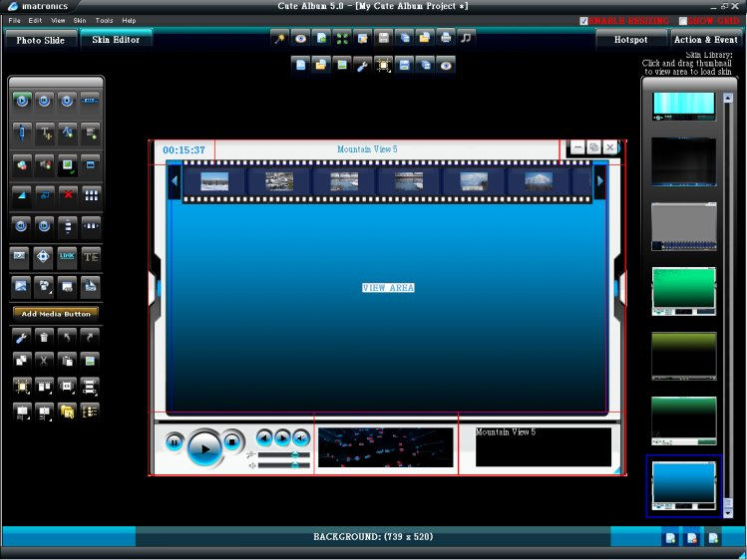Click the scissors cut icon in palette

(45, 360)
